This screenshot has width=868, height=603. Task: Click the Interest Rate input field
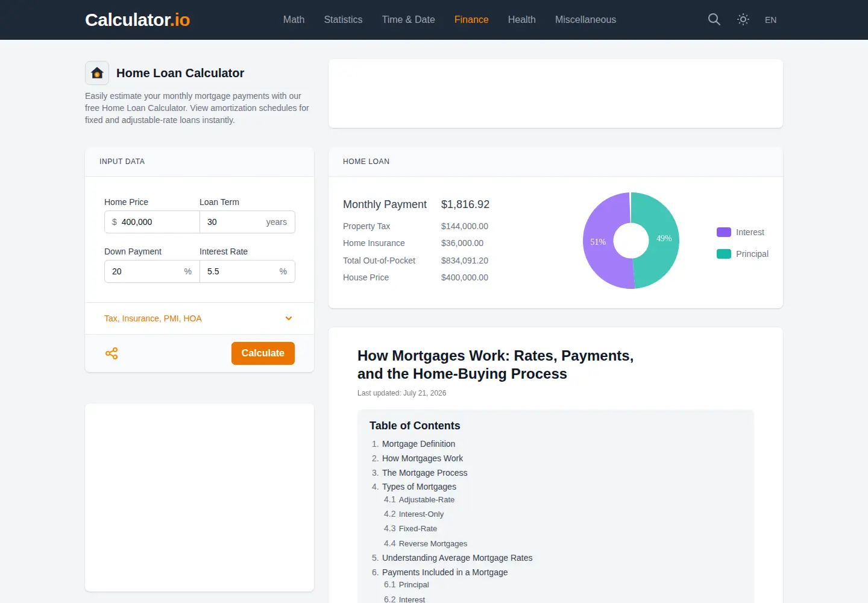247,271
